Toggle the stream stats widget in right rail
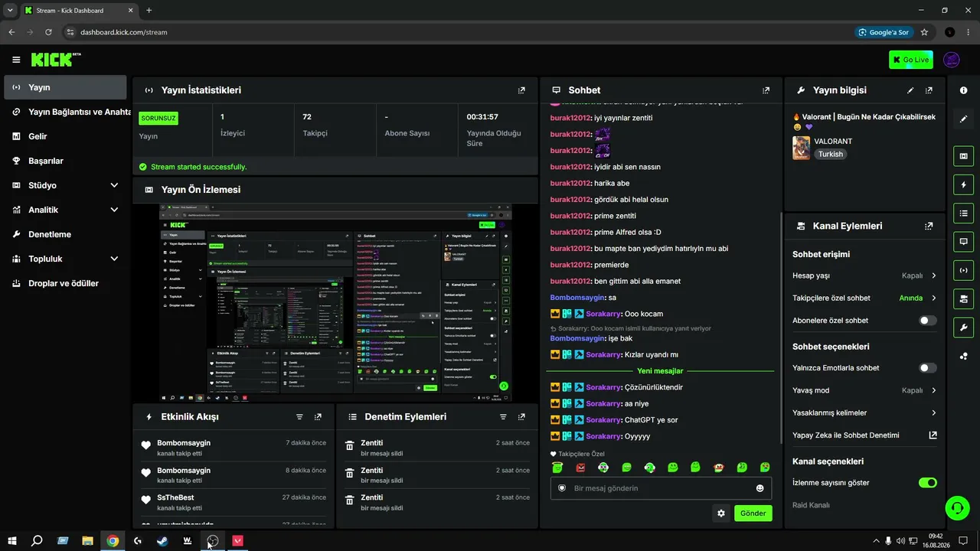 (963, 269)
